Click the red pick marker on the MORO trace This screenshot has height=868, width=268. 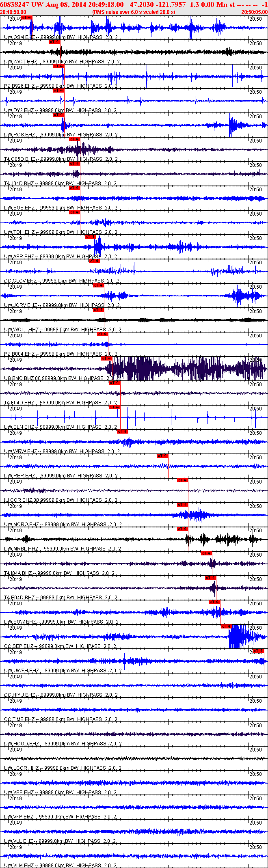click(182, 505)
